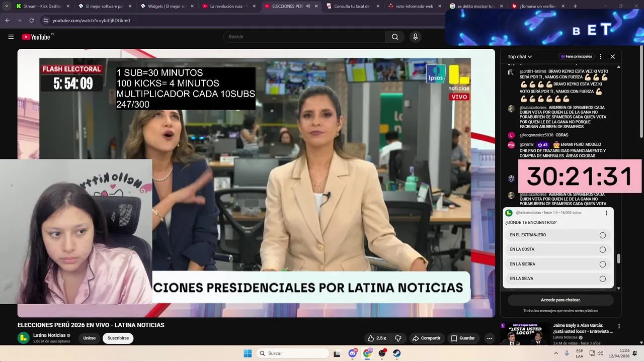The height and width of the screenshot is (362, 644).
Task: Dislike the video with thumbs down
Action: 398,338
